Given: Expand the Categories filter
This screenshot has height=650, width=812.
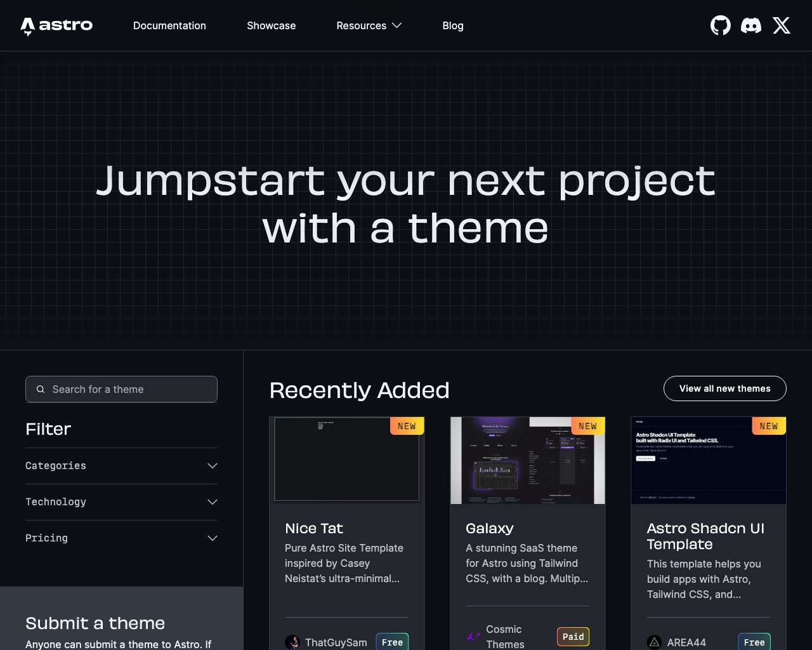Looking at the screenshot, I should point(121,466).
